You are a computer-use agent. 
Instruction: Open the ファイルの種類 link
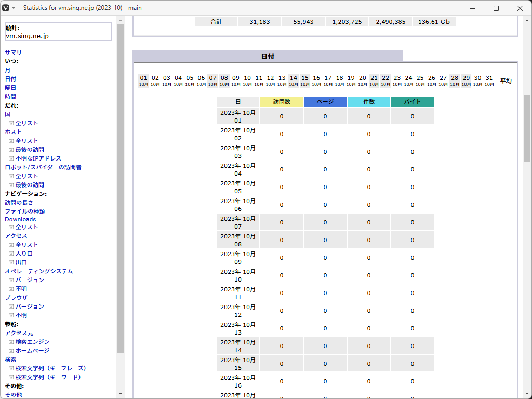tap(25, 211)
